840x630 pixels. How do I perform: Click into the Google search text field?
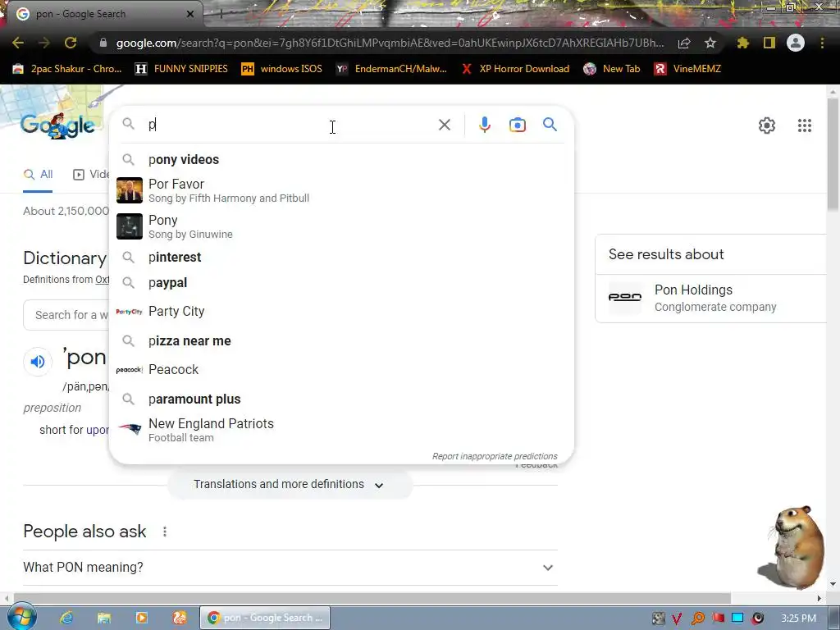(290, 125)
